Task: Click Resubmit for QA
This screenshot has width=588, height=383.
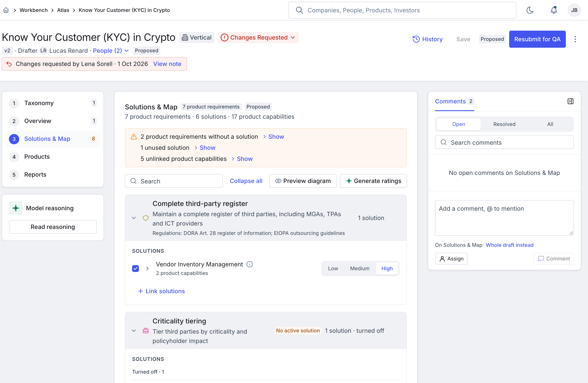Action: point(537,39)
